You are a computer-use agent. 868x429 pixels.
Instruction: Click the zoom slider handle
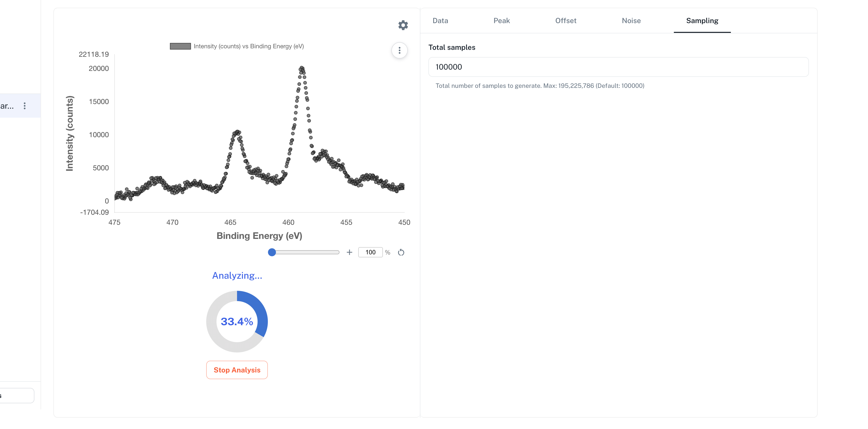click(x=272, y=253)
